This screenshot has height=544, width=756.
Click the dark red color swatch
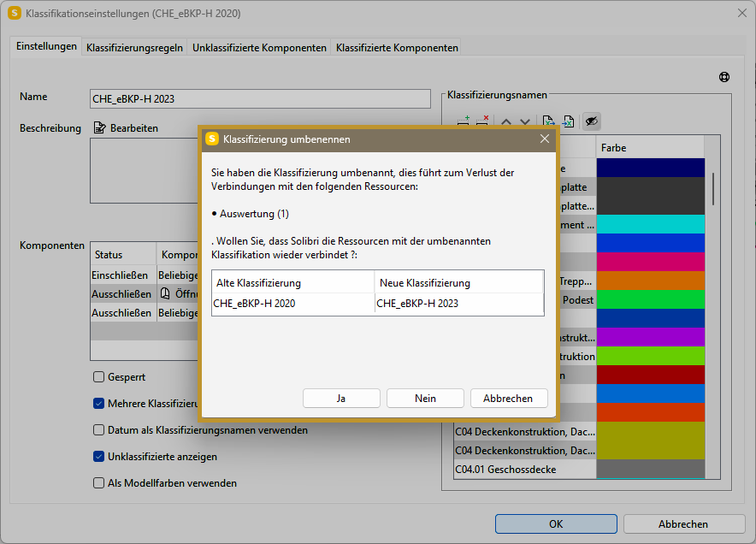pyautogui.click(x=651, y=375)
